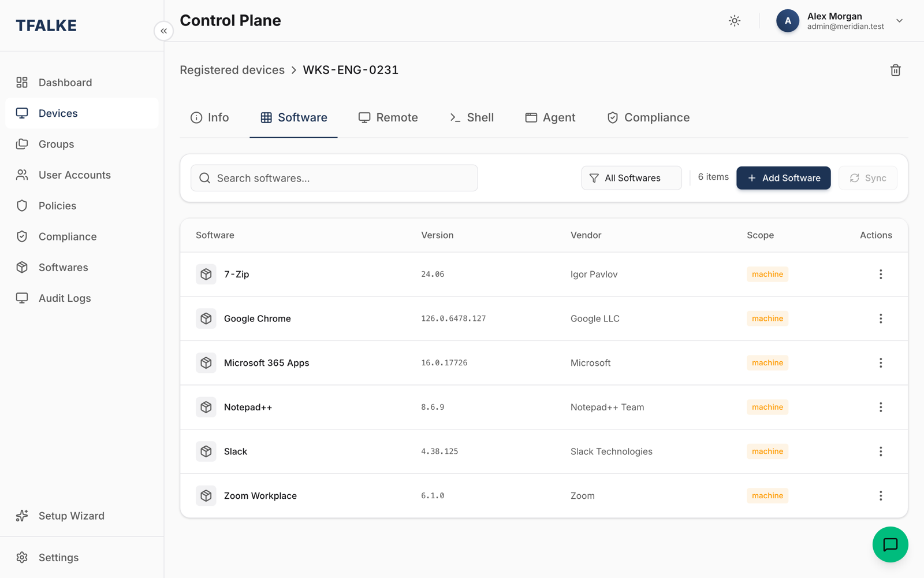Switch to the Info tab

click(210, 118)
